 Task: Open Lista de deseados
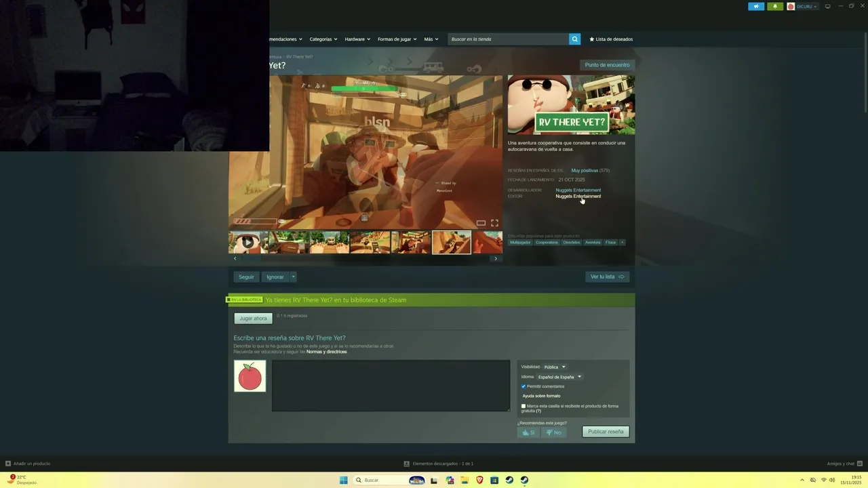coord(611,39)
